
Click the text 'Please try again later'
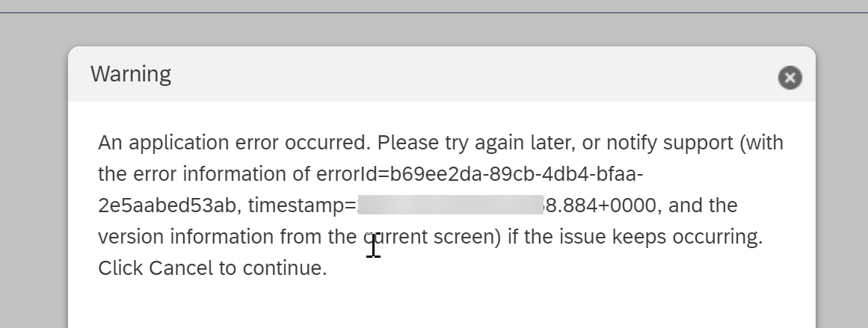pos(473,143)
